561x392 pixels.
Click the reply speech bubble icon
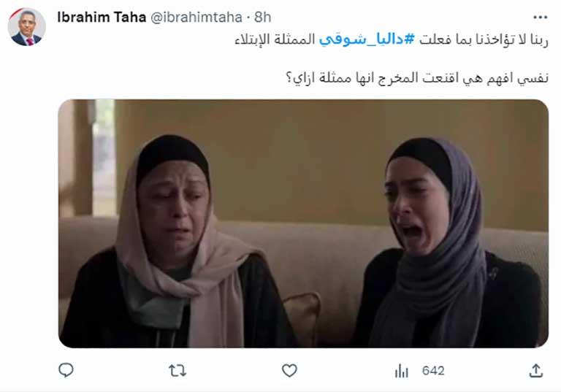pos(66,370)
